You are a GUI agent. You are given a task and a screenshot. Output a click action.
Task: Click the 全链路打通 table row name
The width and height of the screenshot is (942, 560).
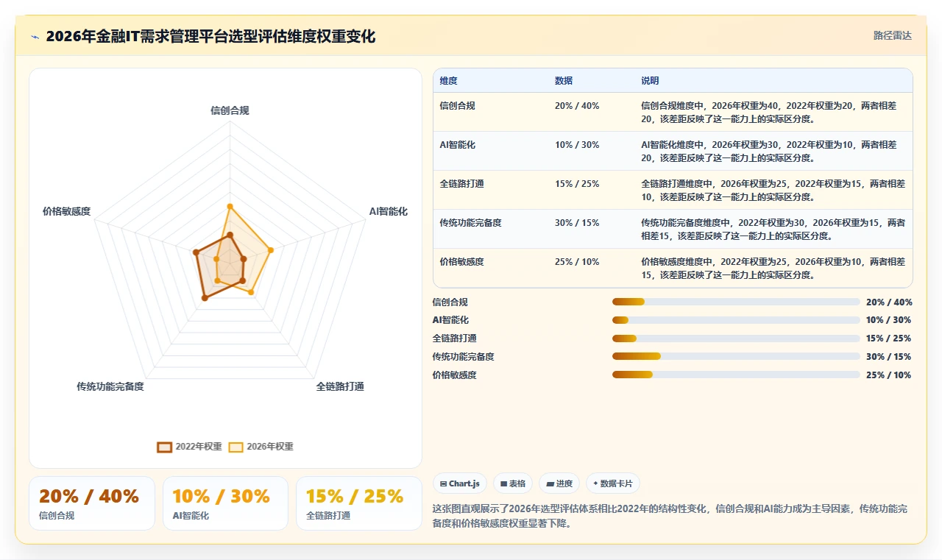(461, 183)
